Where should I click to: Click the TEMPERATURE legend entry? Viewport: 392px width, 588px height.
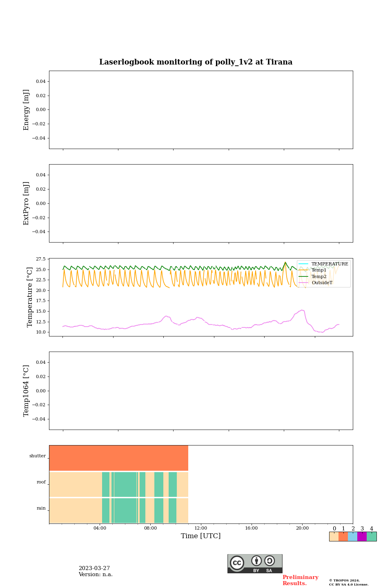coord(324,264)
